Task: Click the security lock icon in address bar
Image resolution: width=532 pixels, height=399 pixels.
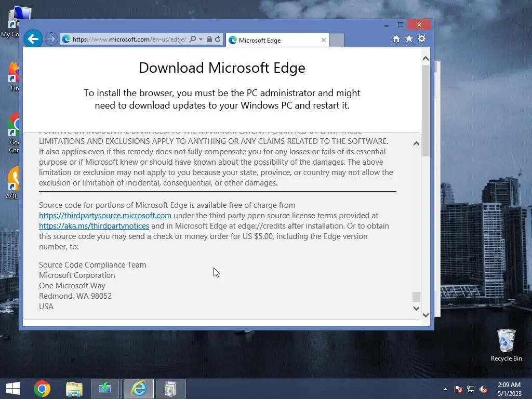Action: pos(209,39)
